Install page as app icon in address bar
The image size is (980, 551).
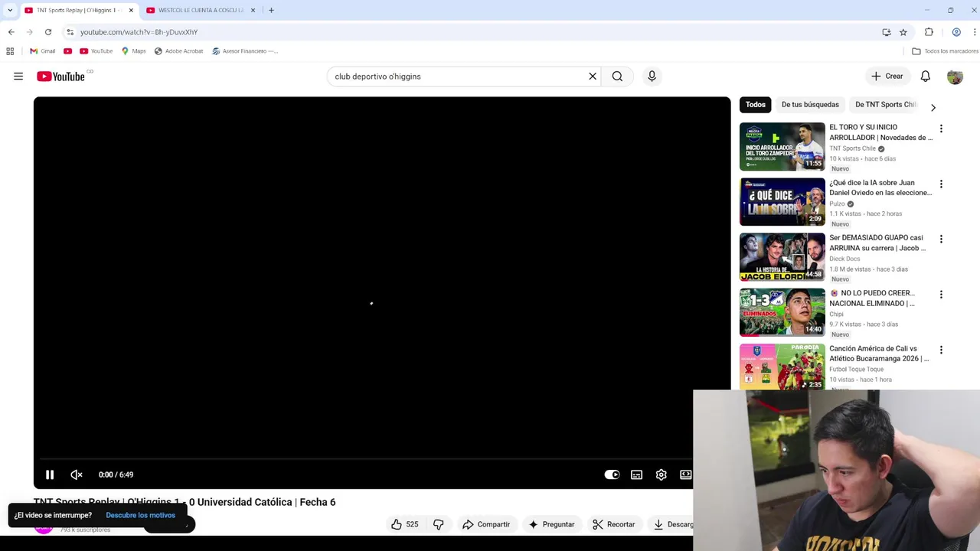click(887, 32)
